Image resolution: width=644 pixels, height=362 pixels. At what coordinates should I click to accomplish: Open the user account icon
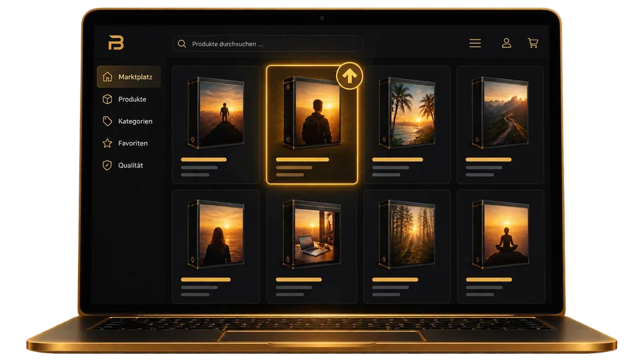[506, 43]
